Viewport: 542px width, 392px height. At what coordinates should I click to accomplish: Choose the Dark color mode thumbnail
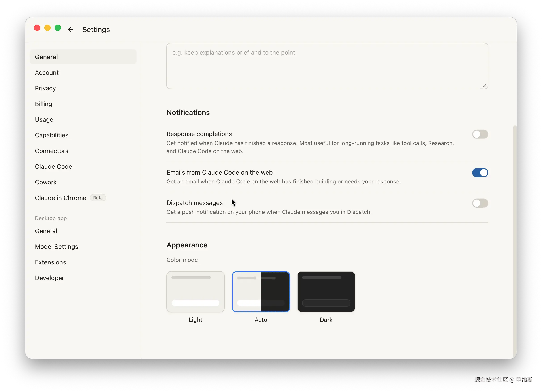[x=326, y=292]
